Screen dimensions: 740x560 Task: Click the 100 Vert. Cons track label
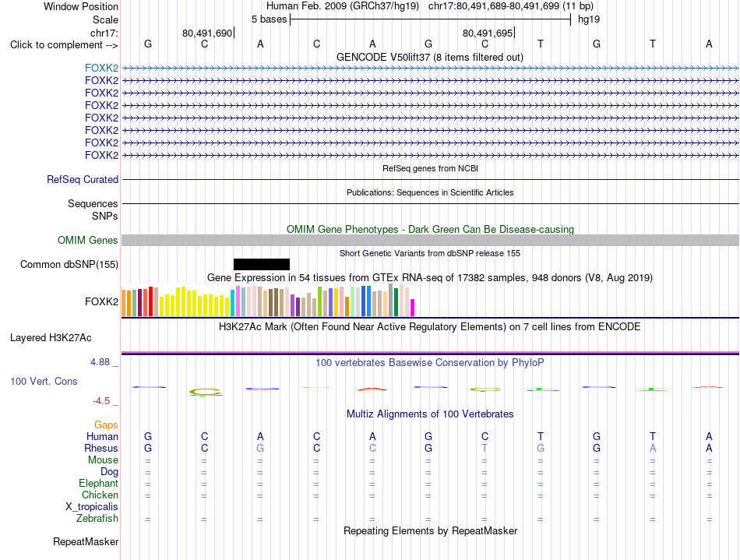[44, 381]
